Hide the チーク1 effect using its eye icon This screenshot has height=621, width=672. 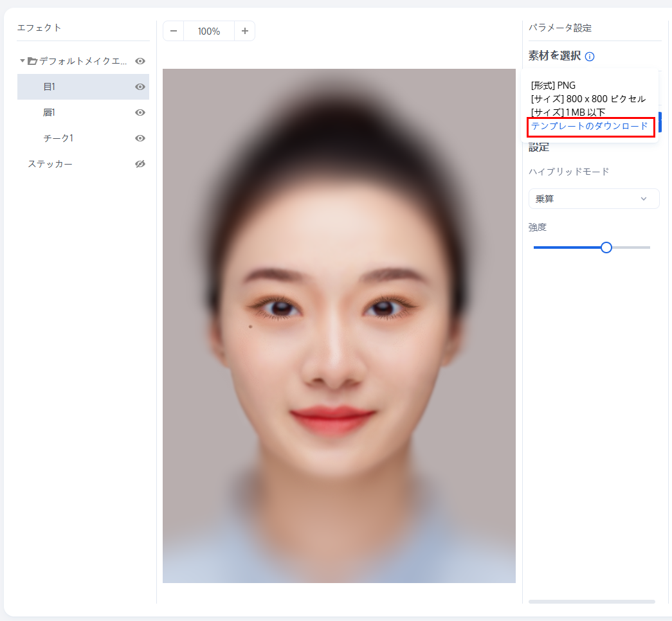click(140, 138)
